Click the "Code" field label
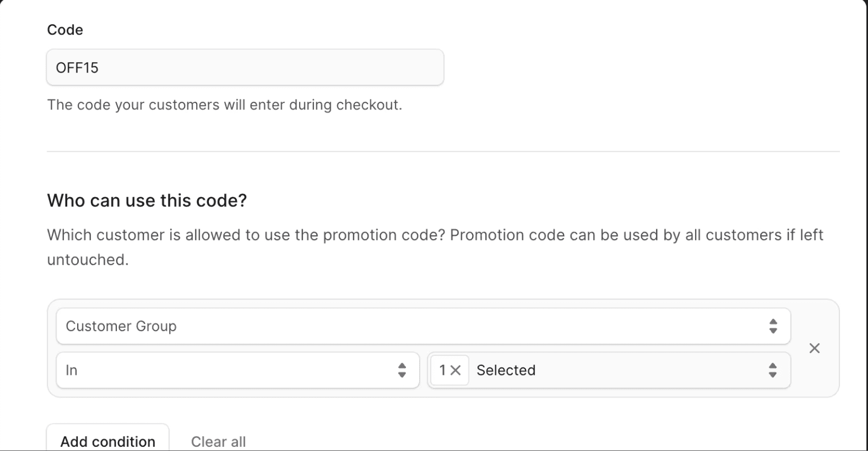 tap(65, 30)
